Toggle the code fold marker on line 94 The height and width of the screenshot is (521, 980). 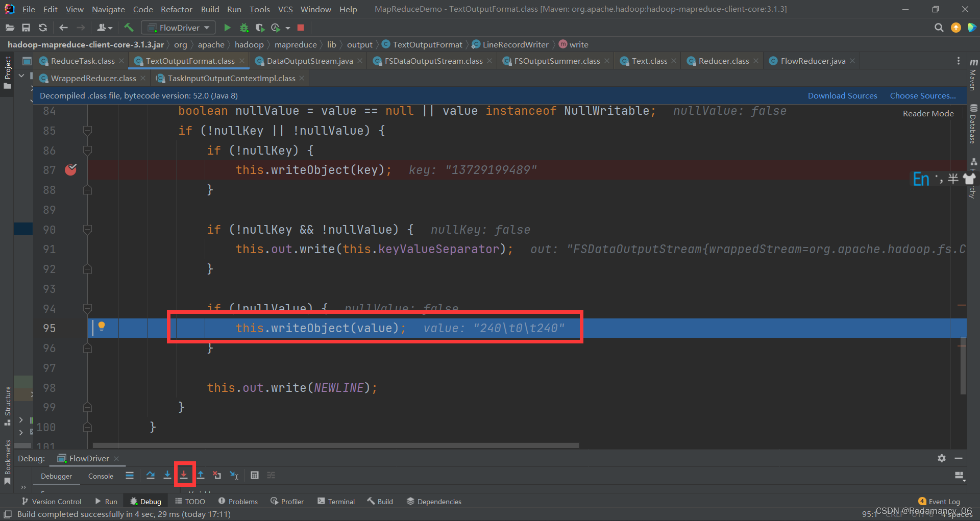(x=87, y=309)
